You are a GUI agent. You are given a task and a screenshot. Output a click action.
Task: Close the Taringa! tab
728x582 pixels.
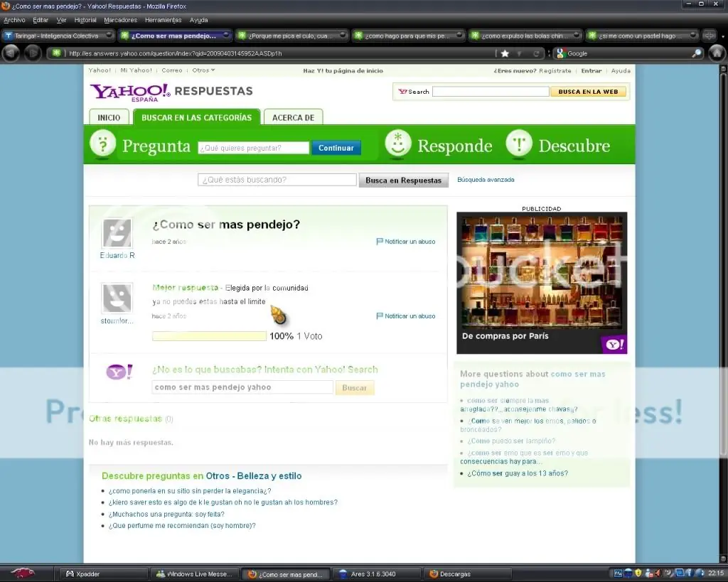tap(109, 36)
